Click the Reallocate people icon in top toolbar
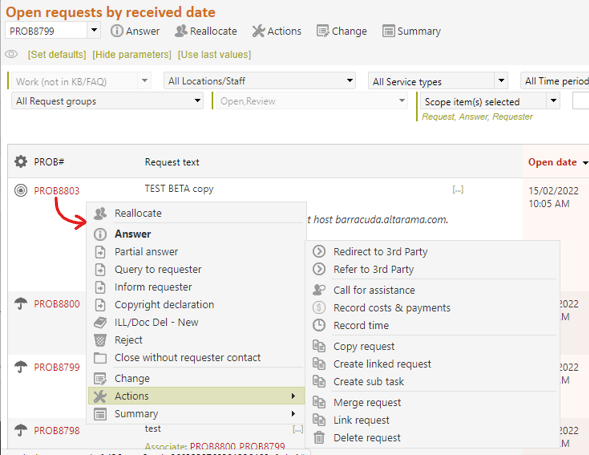The width and height of the screenshot is (589, 455). 181,31
